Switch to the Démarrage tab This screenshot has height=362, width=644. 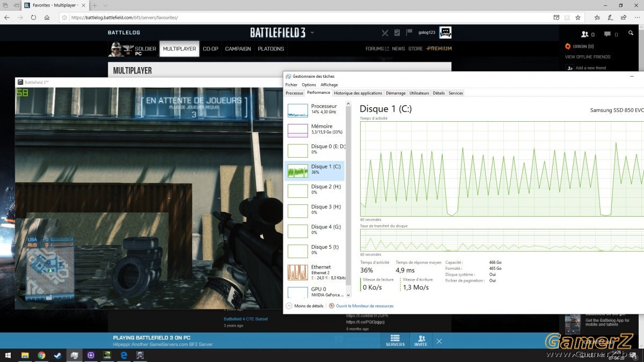coord(396,93)
